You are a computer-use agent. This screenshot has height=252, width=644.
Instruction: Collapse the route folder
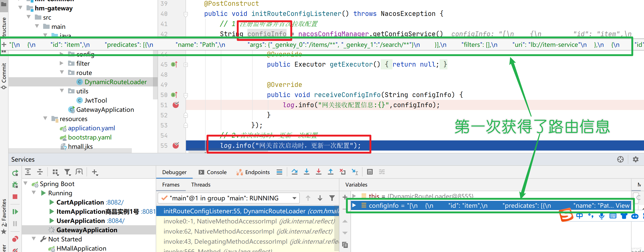click(62, 72)
